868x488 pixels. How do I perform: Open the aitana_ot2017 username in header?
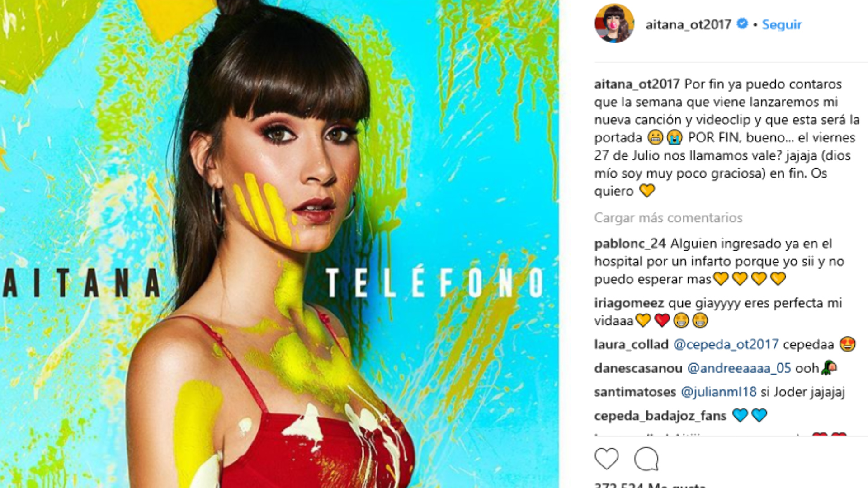(x=688, y=24)
